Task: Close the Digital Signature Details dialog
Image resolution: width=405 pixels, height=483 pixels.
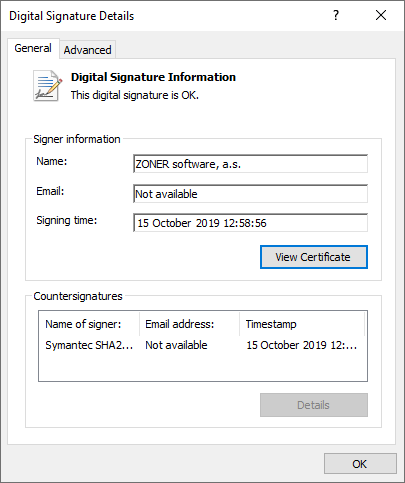Action: 381,15
